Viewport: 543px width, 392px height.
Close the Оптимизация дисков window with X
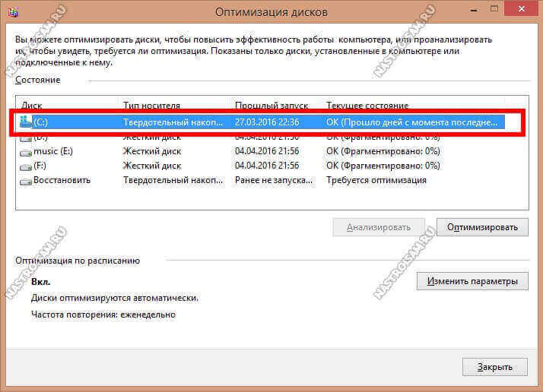point(521,9)
